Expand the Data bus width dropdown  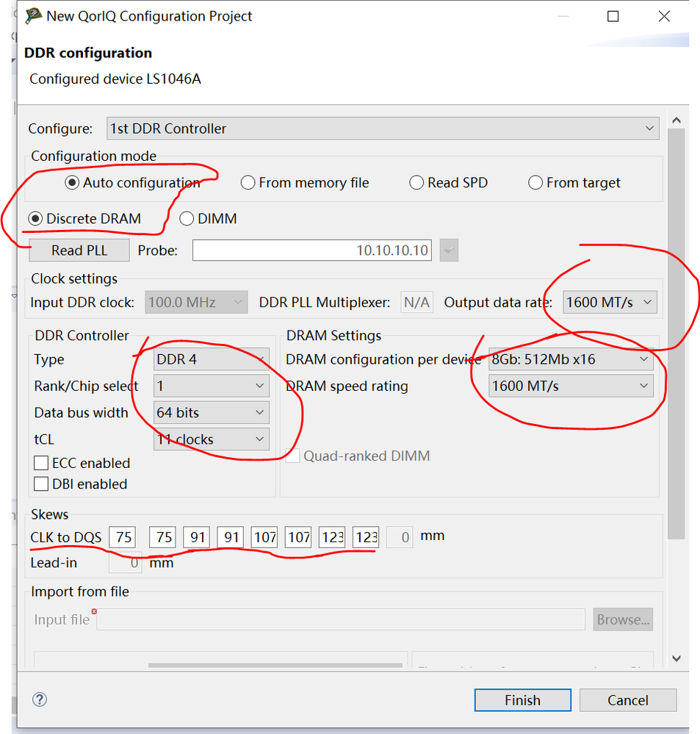point(212,412)
